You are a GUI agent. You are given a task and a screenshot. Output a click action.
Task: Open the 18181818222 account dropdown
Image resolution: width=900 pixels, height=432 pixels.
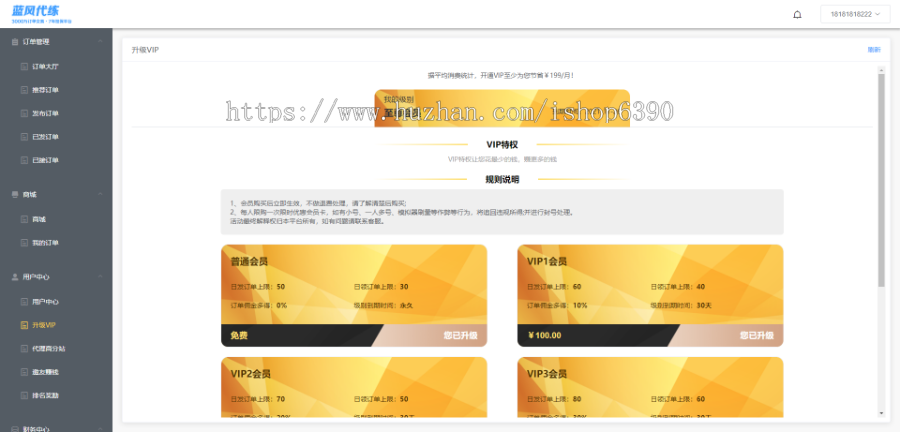tap(855, 14)
